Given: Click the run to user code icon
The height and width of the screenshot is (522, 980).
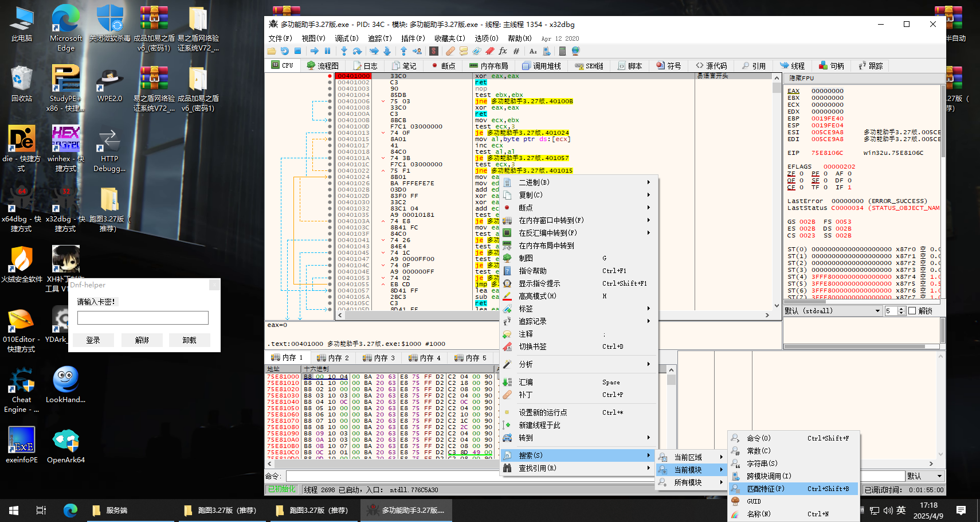Looking at the screenshot, I should pos(417,51).
